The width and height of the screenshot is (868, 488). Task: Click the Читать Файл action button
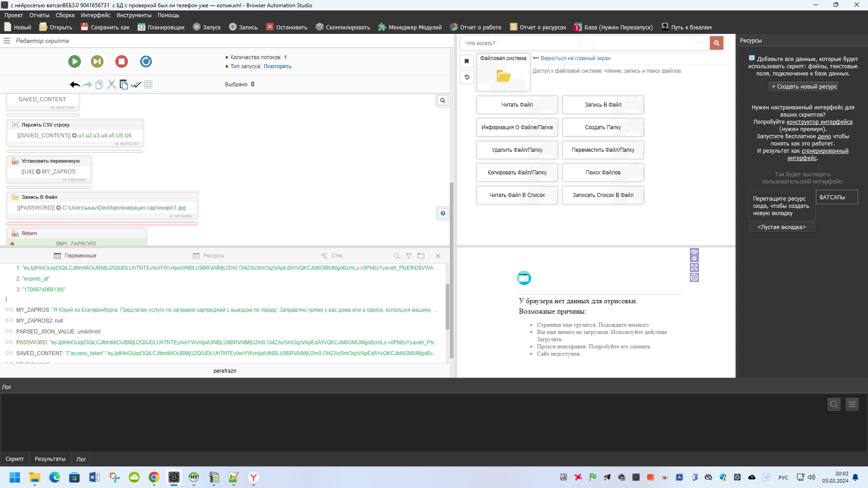point(517,105)
